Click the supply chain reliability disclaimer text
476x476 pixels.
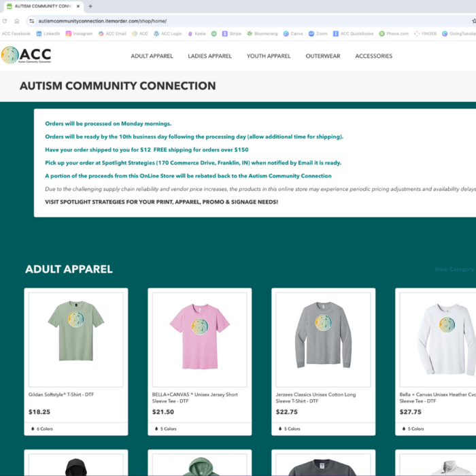click(260, 189)
